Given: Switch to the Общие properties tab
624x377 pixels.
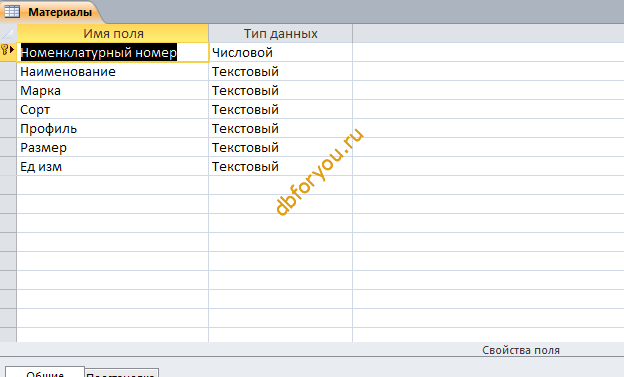Looking at the screenshot, I should (45, 373).
